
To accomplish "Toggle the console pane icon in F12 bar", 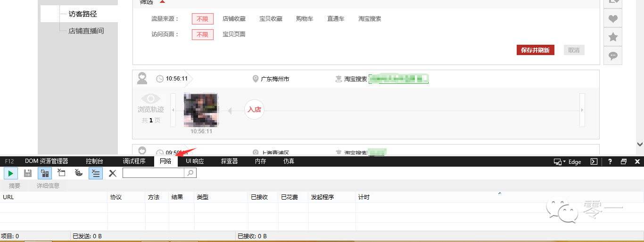I will tap(594, 161).
